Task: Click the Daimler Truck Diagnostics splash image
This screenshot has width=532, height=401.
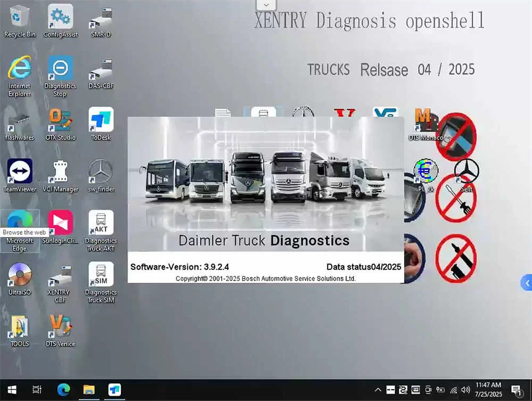Action: point(265,184)
